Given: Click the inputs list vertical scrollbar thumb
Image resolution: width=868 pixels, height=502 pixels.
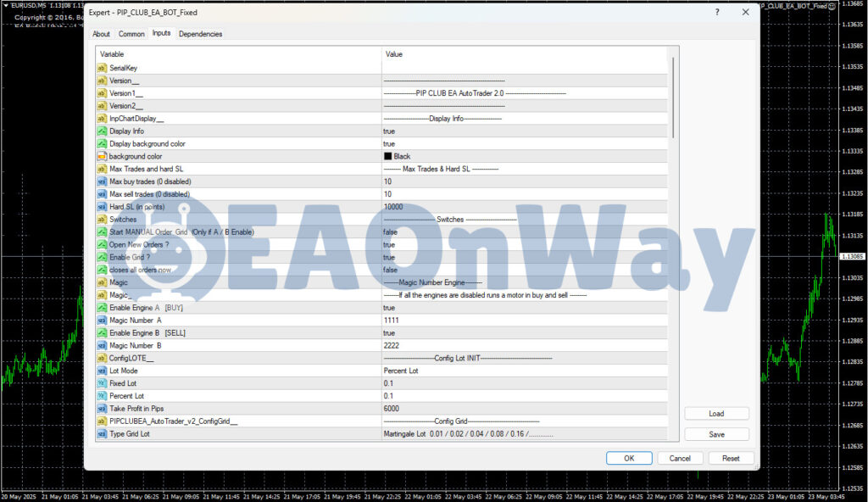Looking at the screenshot, I should (x=673, y=98).
